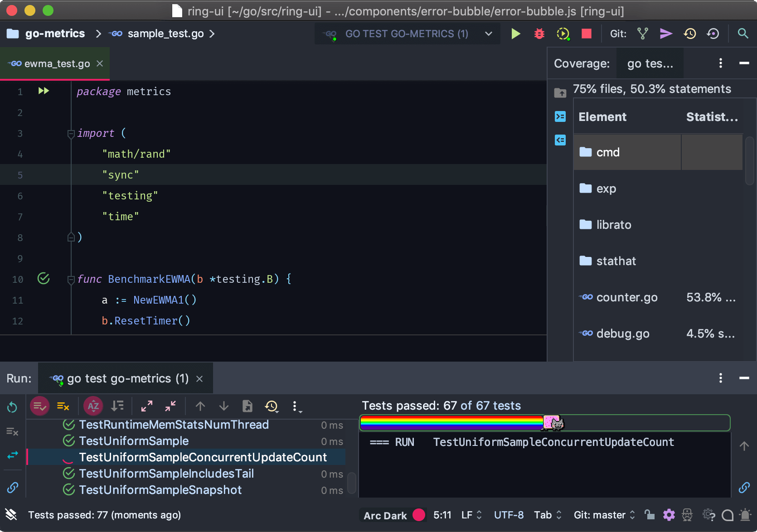Screen dimensions: 757x532
Task: Select TestUniformSampleIncludesTail test
Action: coord(166,474)
